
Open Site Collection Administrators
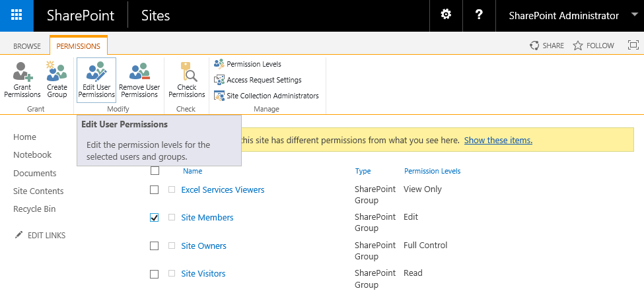point(267,96)
